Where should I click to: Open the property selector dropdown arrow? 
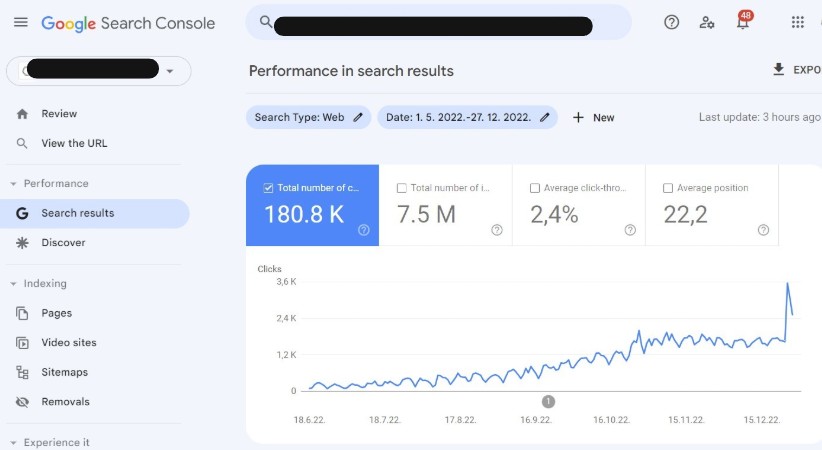[169, 71]
